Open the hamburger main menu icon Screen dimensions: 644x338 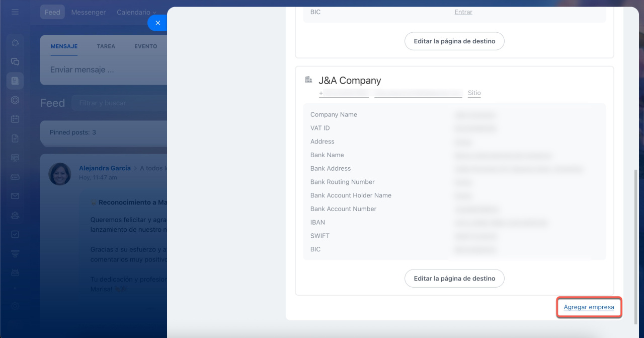click(15, 12)
